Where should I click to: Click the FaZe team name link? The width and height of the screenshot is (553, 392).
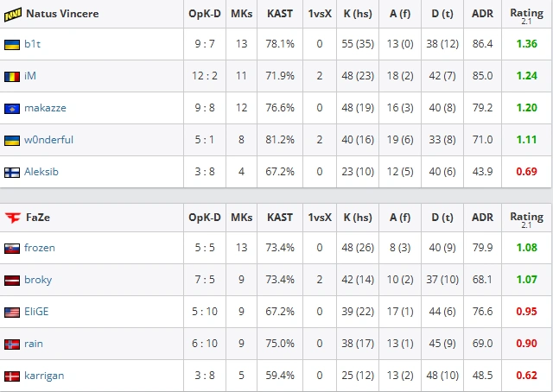[x=38, y=217]
